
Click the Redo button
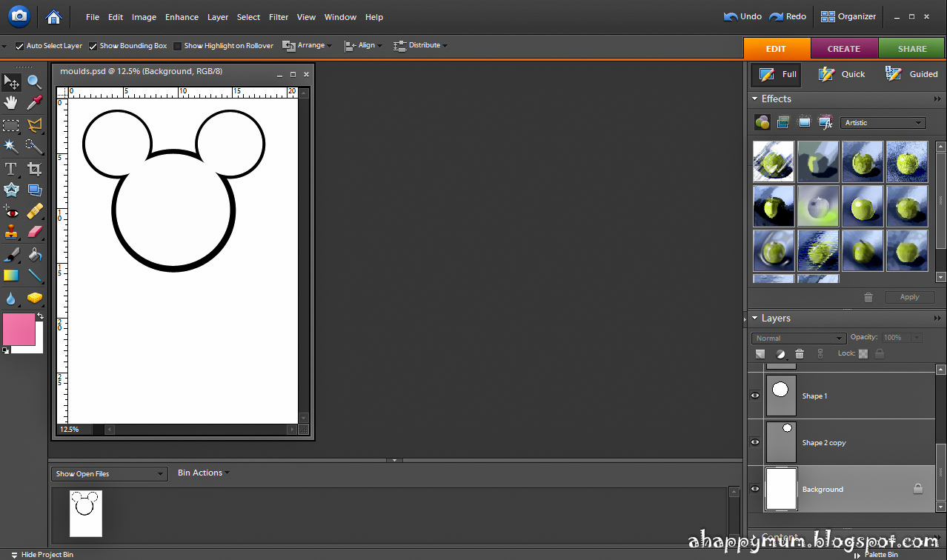point(788,16)
